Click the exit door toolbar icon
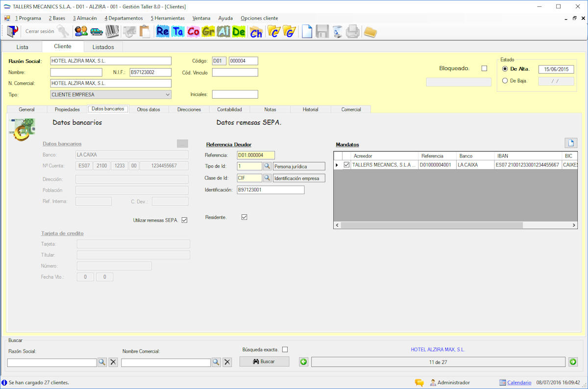588x389 pixels. [11, 31]
